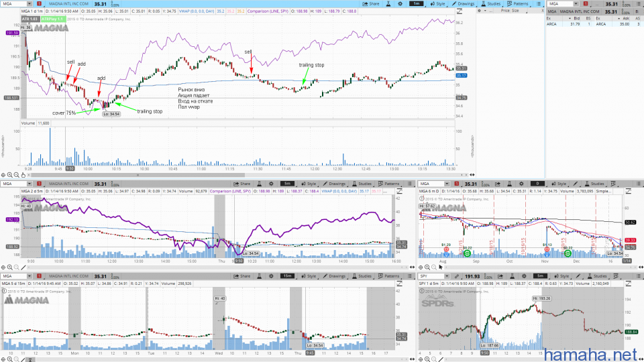Click ATR 1.03 study label
The width and height of the screenshot is (644, 362).
click(30, 19)
